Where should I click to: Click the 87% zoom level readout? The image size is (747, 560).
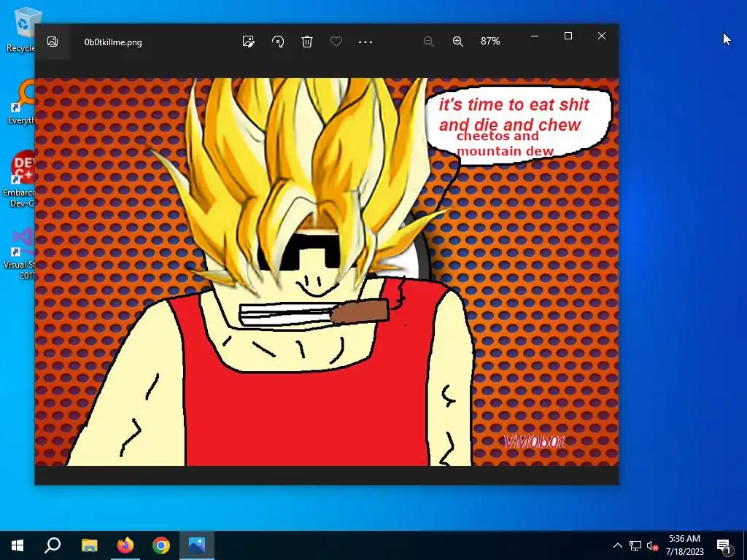[x=490, y=42]
